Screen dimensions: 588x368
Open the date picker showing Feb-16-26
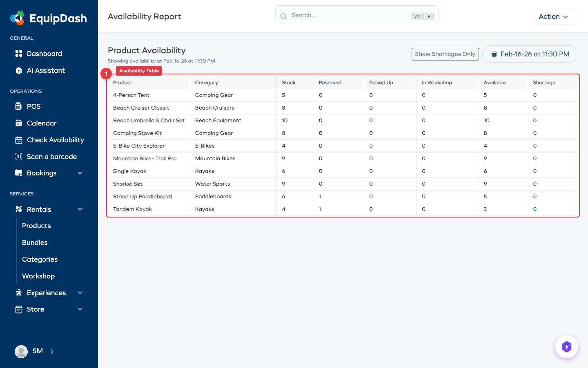[x=530, y=54]
